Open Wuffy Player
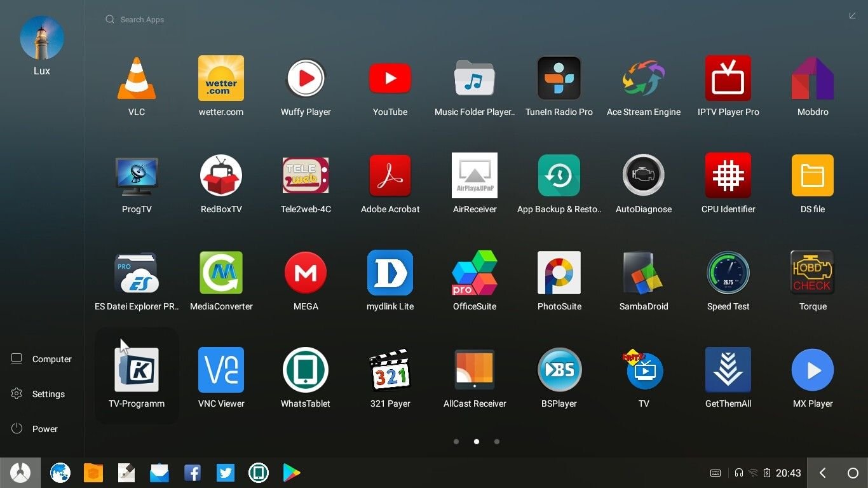The height and width of the screenshot is (488, 868). click(x=306, y=78)
